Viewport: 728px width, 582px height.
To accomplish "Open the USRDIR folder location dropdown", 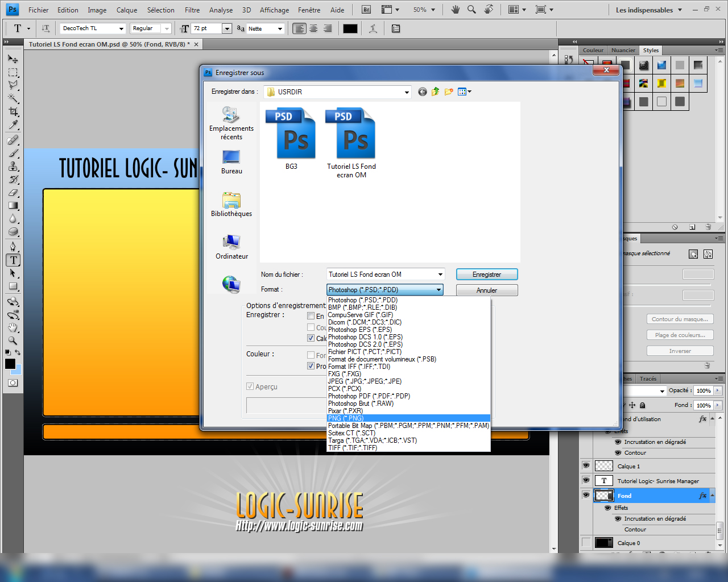I will (407, 92).
